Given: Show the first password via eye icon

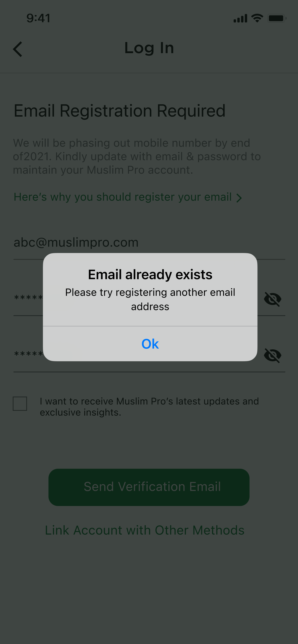Looking at the screenshot, I should (273, 299).
